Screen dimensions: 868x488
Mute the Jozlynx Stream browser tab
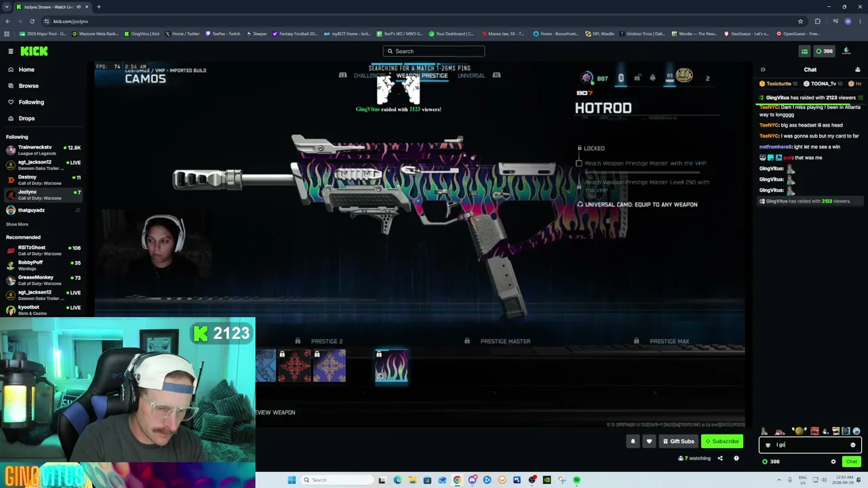pyautogui.click(x=79, y=7)
